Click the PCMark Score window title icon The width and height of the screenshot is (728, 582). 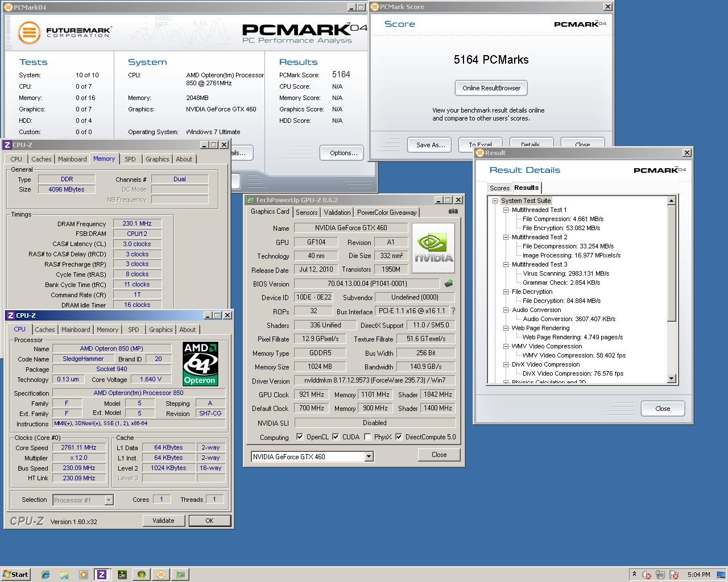click(375, 7)
